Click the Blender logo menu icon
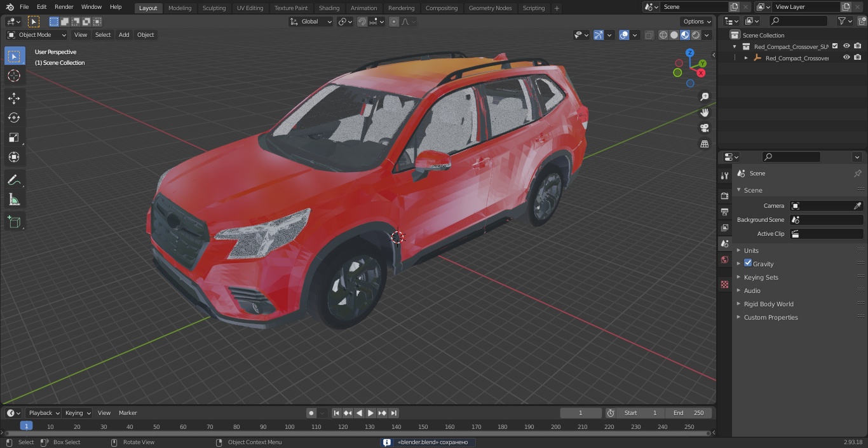Image resolution: width=868 pixels, height=448 pixels. point(10,7)
